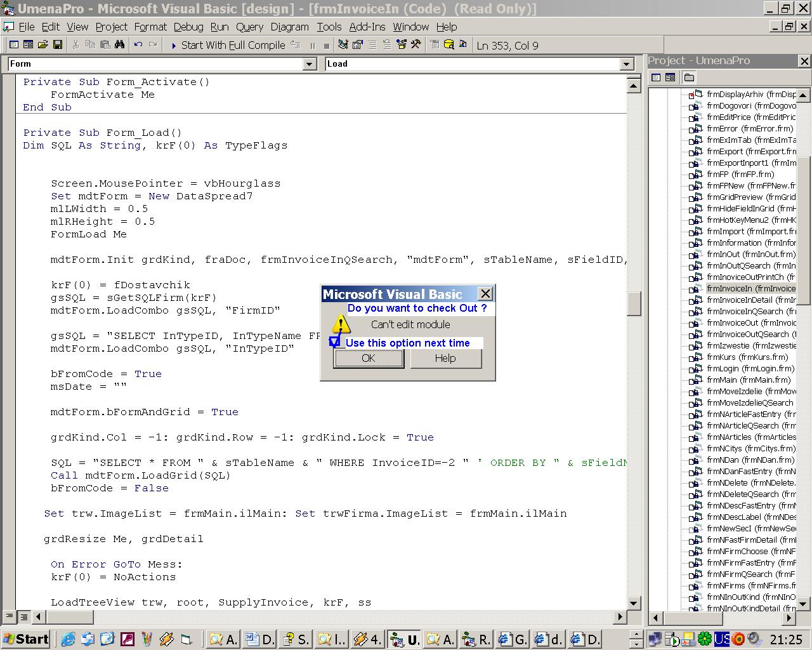812x650 pixels.
Task: Click code editor vertical scrollbar down arrow
Action: click(634, 604)
